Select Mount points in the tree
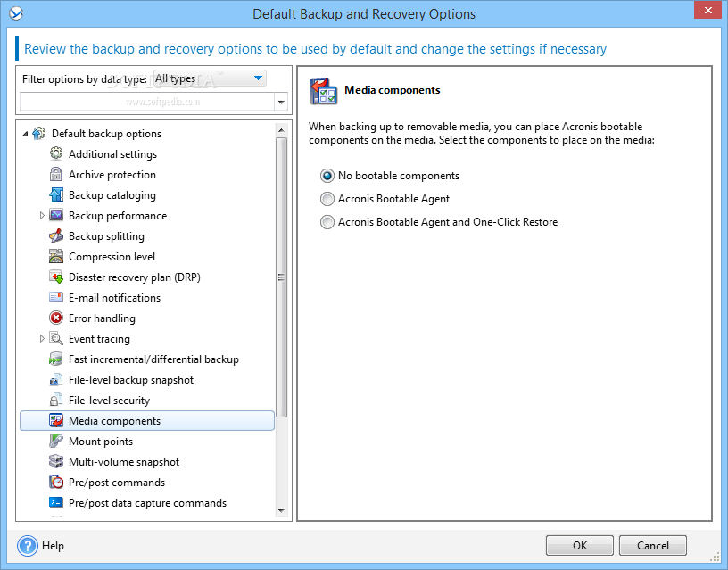This screenshot has height=570, width=728. pyautogui.click(x=101, y=442)
